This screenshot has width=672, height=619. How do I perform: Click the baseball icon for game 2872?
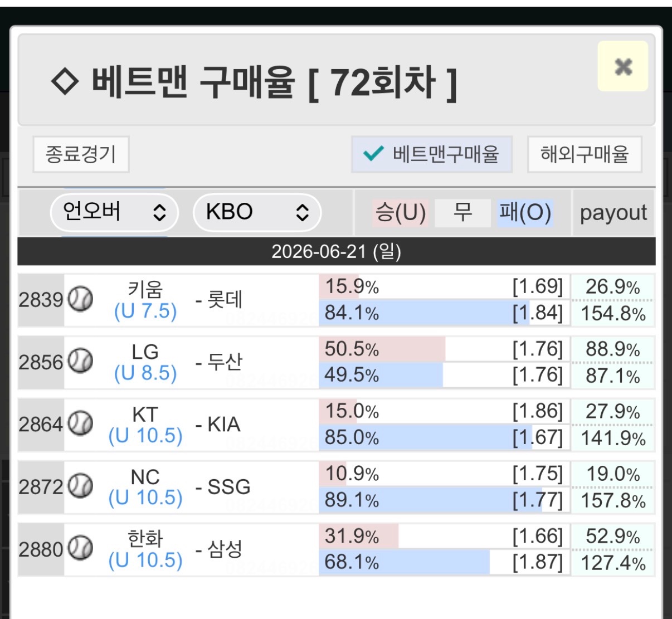(x=80, y=487)
